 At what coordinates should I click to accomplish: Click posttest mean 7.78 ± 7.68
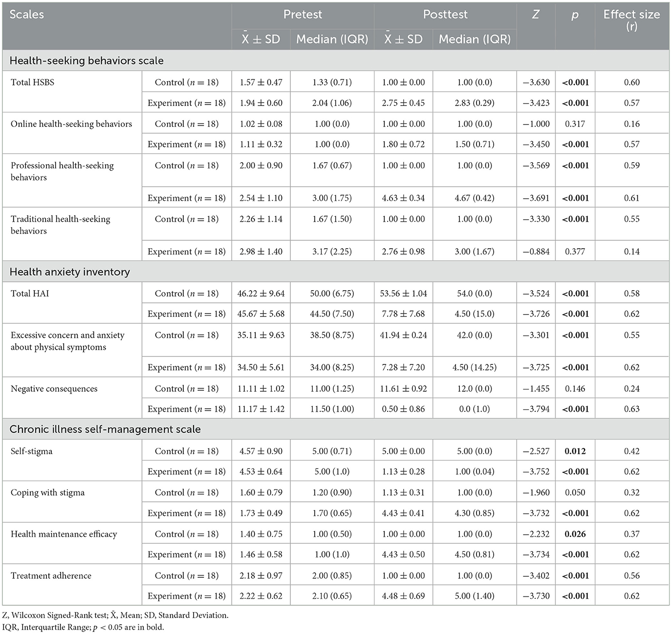point(404,314)
